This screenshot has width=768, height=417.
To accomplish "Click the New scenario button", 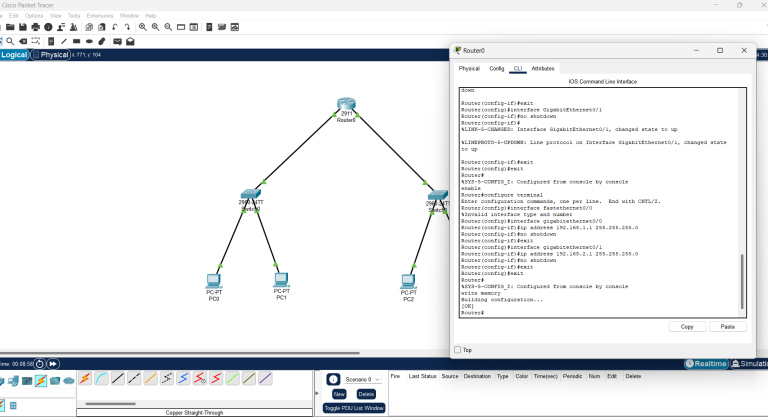I will click(339, 394).
